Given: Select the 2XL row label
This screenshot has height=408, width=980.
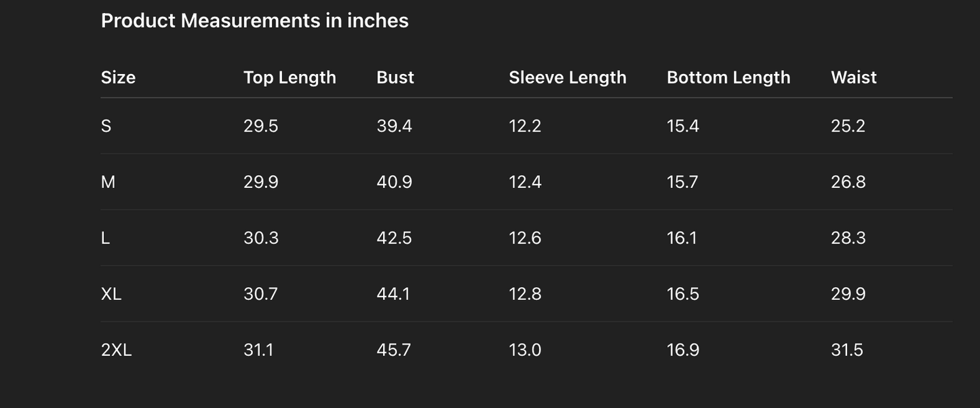Looking at the screenshot, I should point(116,350).
